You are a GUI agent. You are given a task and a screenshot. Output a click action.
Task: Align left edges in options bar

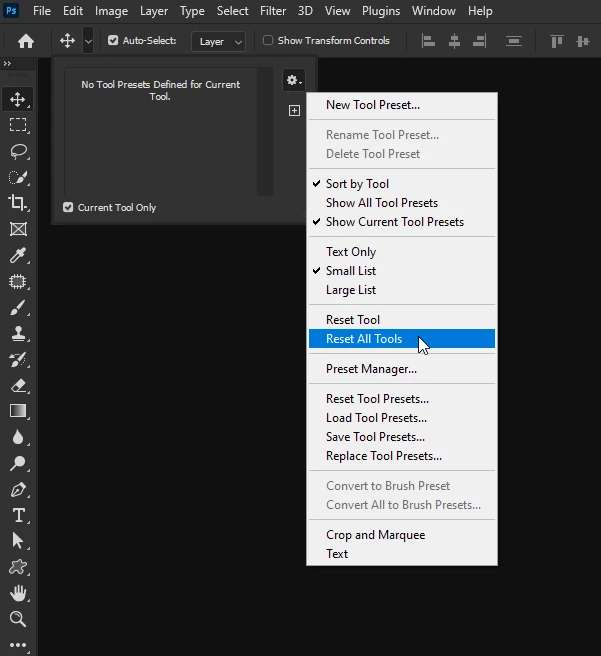pyautogui.click(x=428, y=41)
